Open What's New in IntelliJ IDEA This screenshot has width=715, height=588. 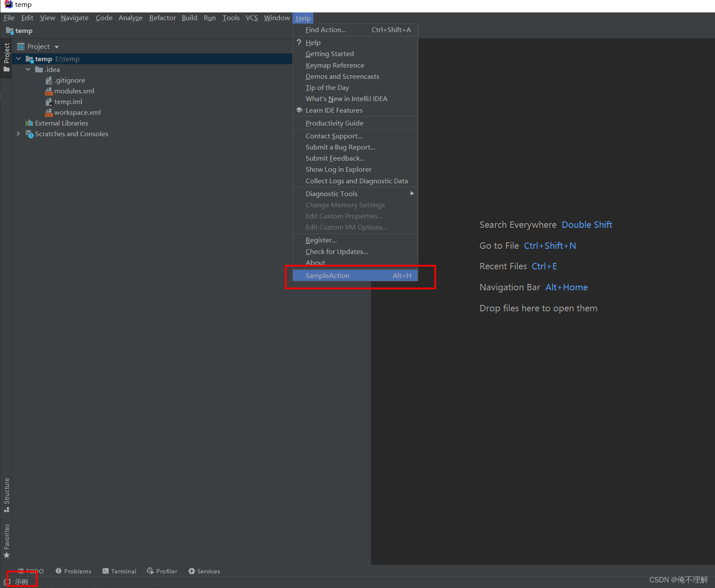coord(355,99)
